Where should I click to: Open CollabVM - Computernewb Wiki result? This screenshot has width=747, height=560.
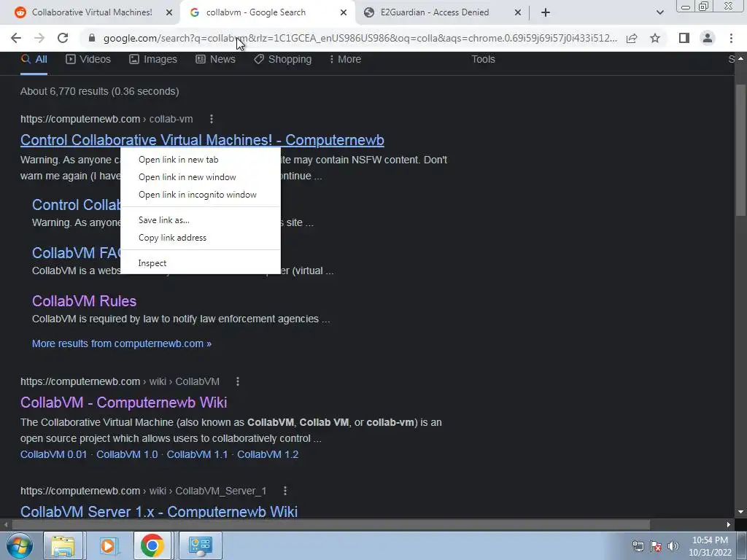(123, 402)
